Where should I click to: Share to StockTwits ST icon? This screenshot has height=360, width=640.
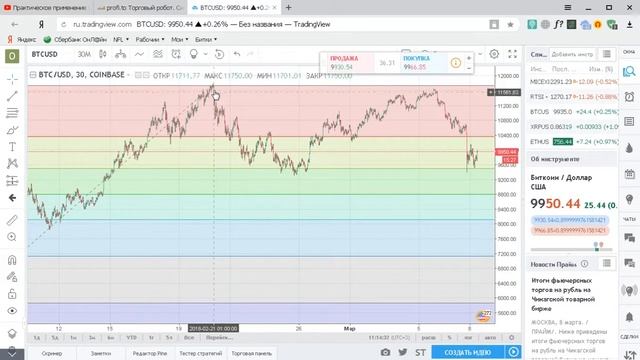[x=420, y=352]
